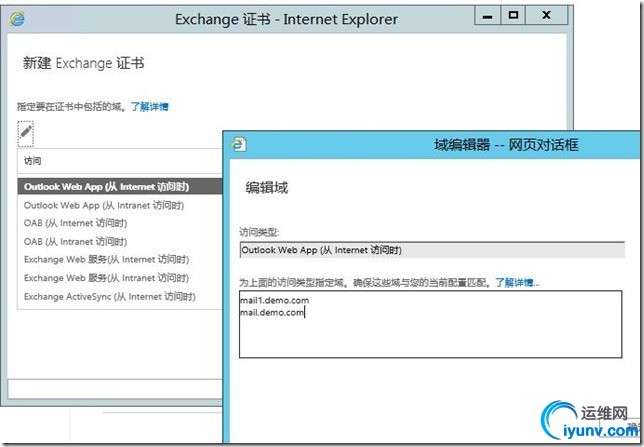This screenshot has height=447, width=644.
Task: Select Exchange Web 服务(从 Internet 访问时) row
Action: pos(120,260)
